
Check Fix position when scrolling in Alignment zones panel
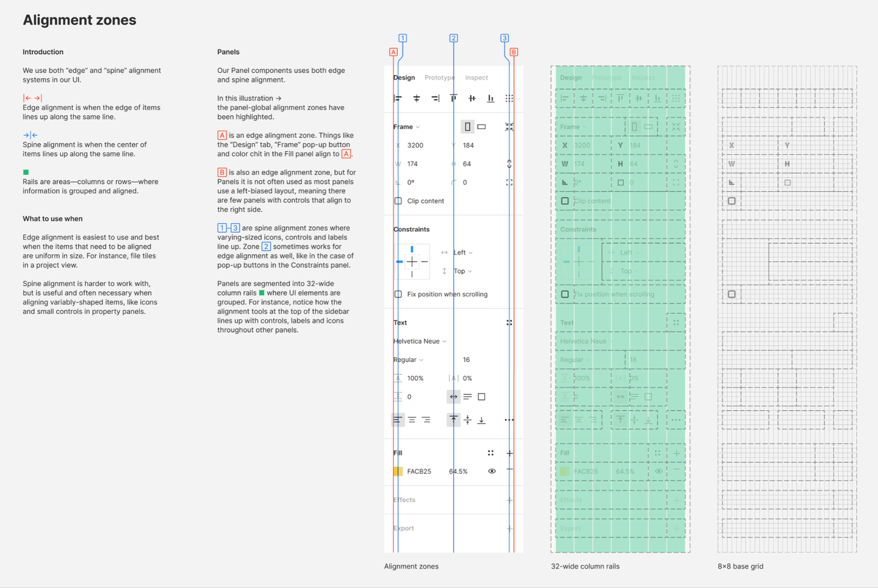[398, 294]
